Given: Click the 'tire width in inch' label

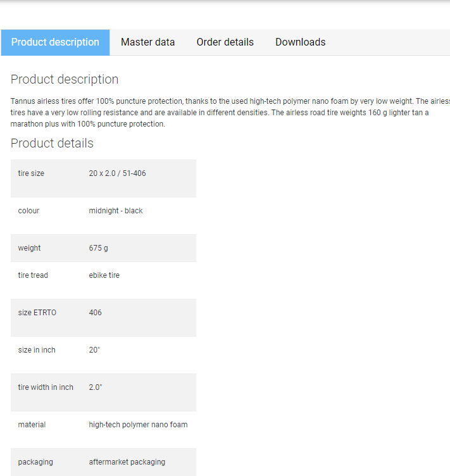Looking at the screenshot, I should pos(46,387).
